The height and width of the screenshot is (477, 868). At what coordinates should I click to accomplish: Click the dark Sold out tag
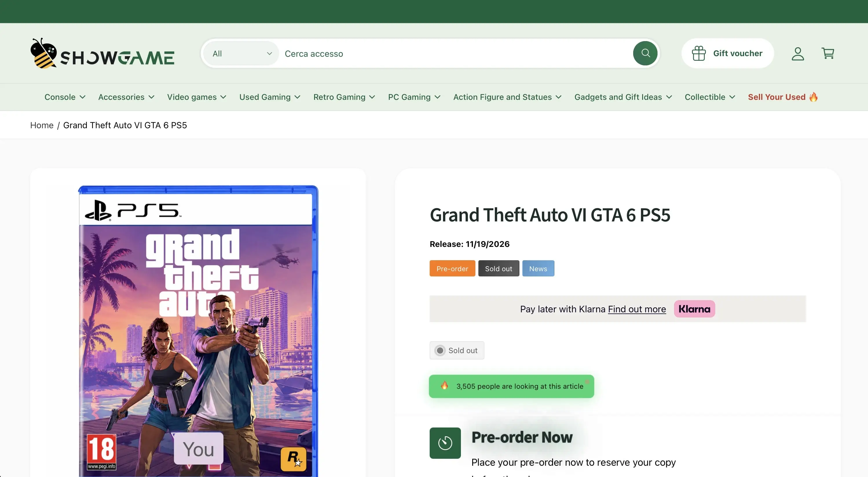click(x=498, y=269)
